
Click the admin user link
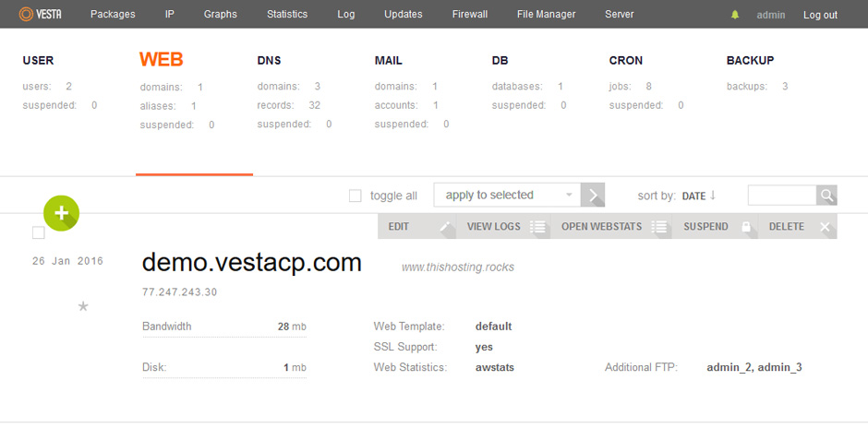pos(771,15)
